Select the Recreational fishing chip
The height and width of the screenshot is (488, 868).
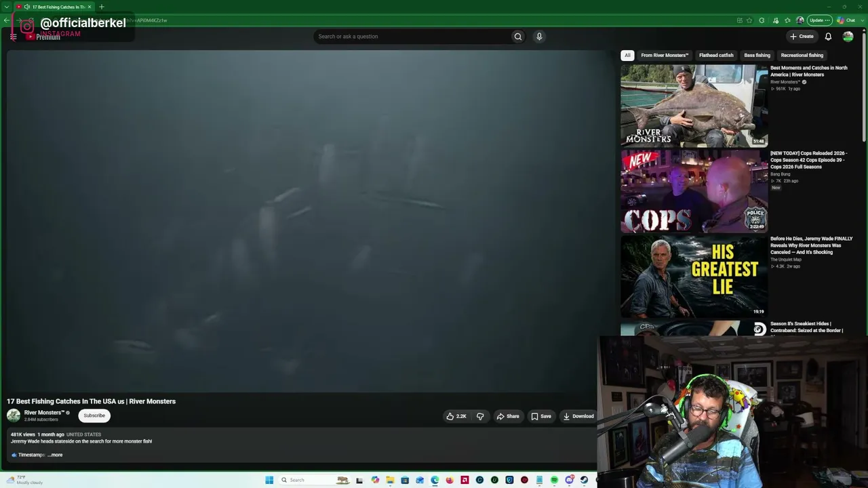coord(802,56)
